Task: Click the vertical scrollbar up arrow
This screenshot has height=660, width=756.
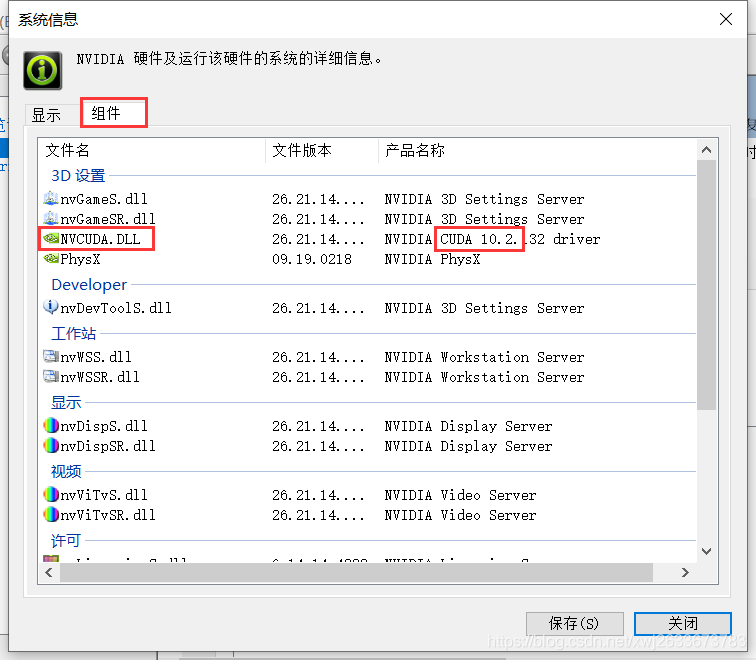Action: (x=706, y=150)
